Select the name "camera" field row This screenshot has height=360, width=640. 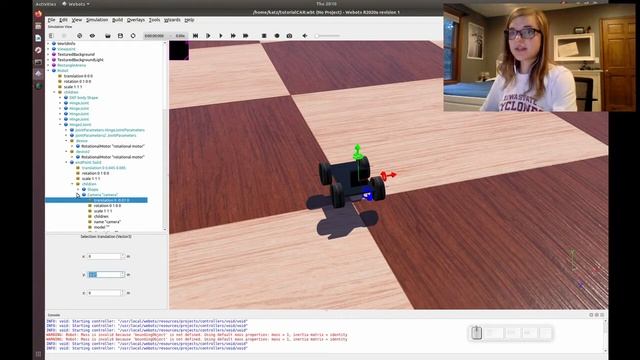pos(107,222)
